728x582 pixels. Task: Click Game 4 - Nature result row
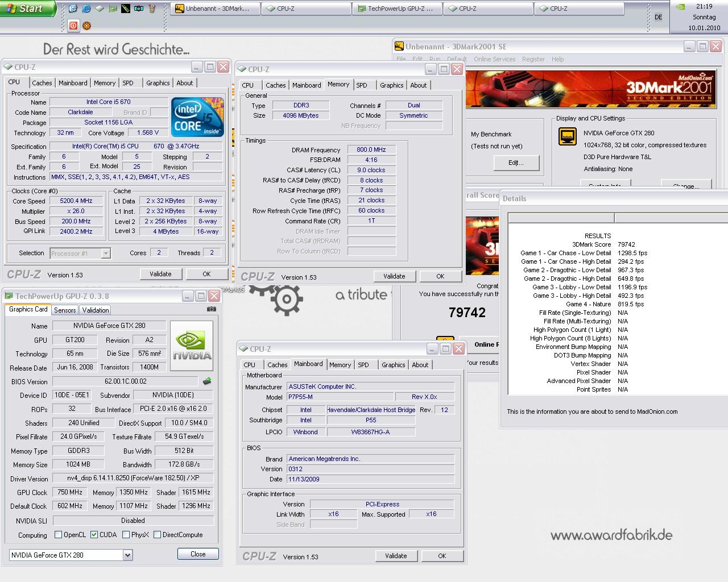tap(605, 304)
